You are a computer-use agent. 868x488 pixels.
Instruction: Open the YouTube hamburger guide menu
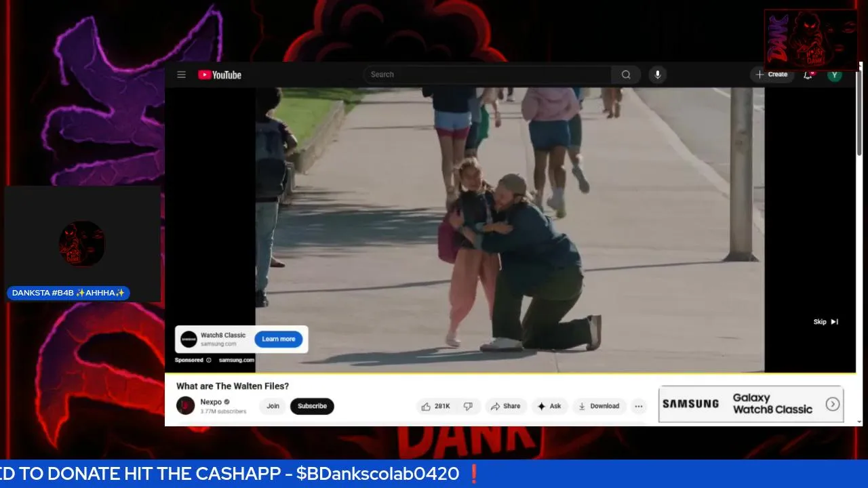(181, 75)
